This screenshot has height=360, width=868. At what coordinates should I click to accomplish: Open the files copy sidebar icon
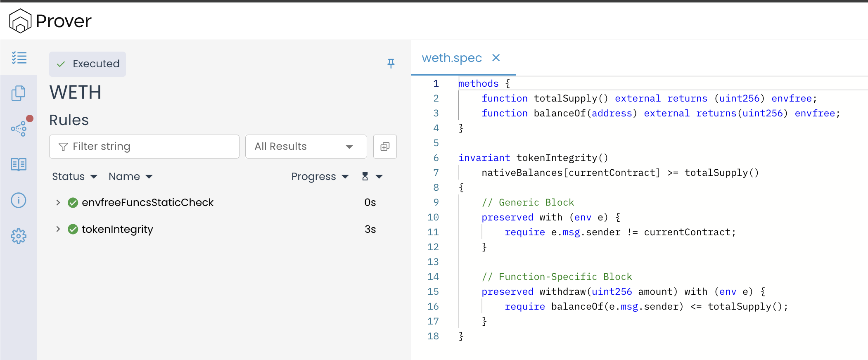pos(19,93)
